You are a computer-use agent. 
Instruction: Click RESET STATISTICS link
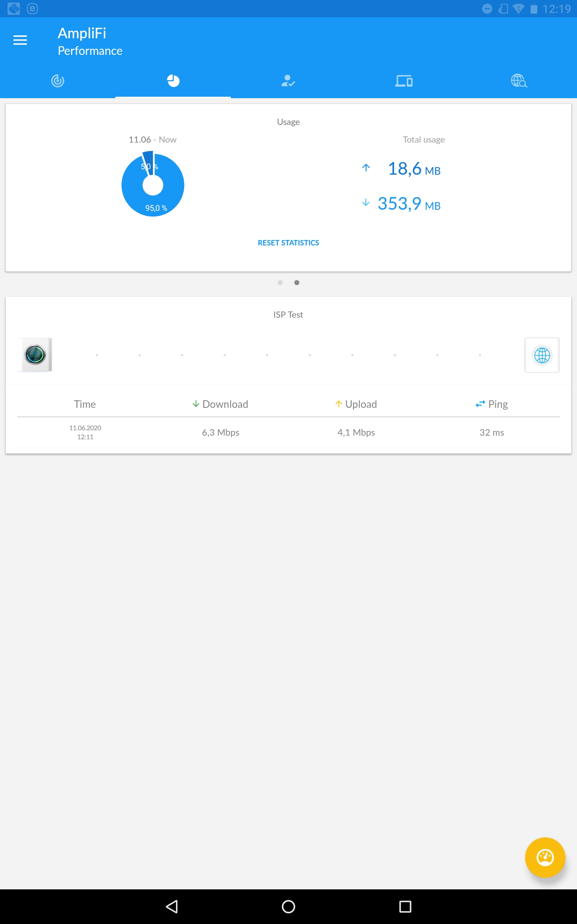(x=288, y=243)
